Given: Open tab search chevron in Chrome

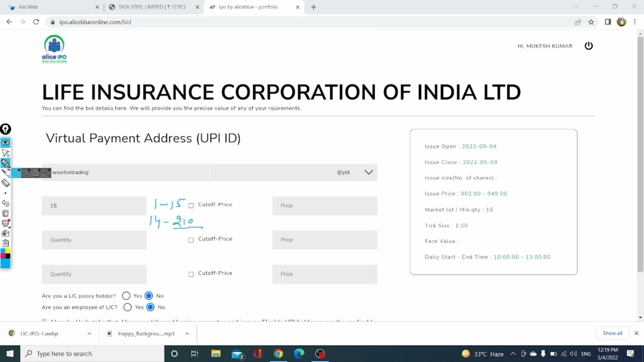Looking at the screenshot, I should tap(577, 7).
